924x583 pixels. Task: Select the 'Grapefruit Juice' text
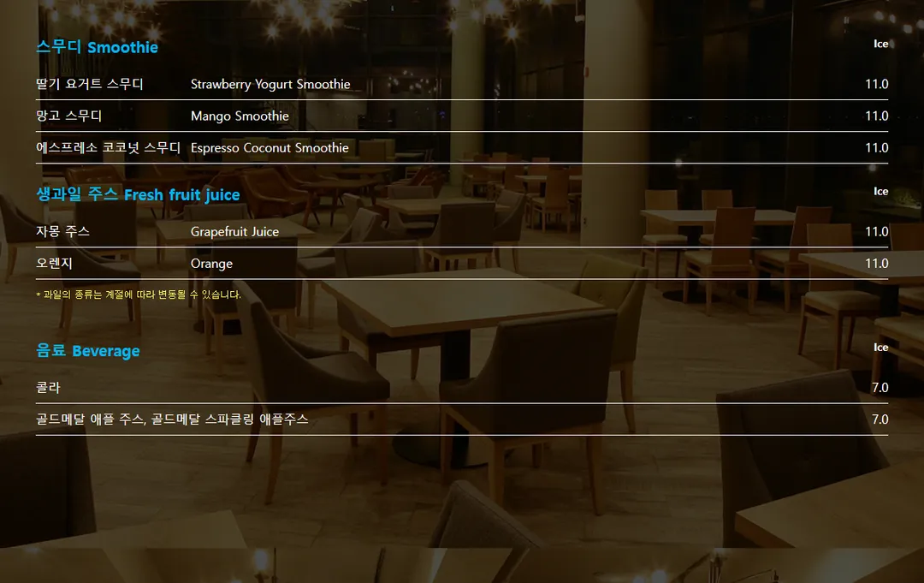[x=234, y=232]
